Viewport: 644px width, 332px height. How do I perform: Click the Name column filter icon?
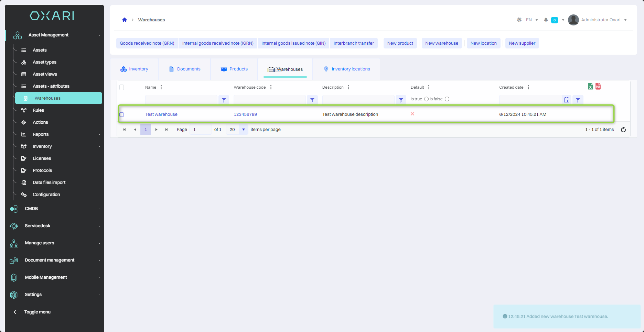[x=224, y=100]
